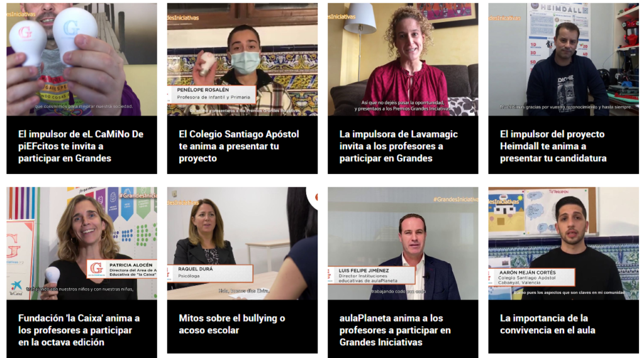The image size is (644, 358).
Task: Click title 'Mitos sobre el bullying o acoso escolar'
Action: [x=231, y=324]
